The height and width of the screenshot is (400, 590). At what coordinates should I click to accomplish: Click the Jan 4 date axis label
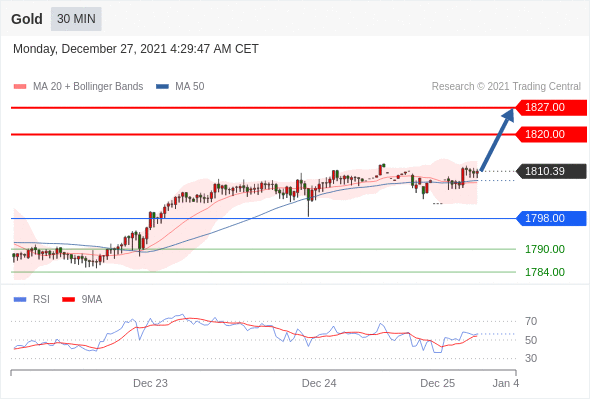coord(506,383)
